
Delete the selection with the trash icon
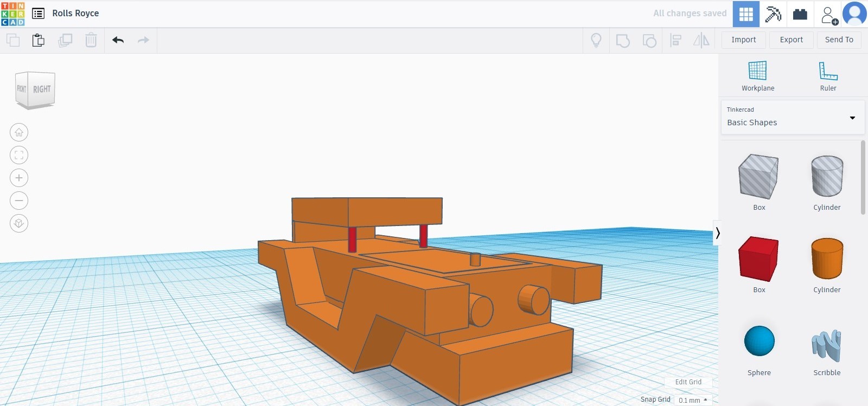91,40
